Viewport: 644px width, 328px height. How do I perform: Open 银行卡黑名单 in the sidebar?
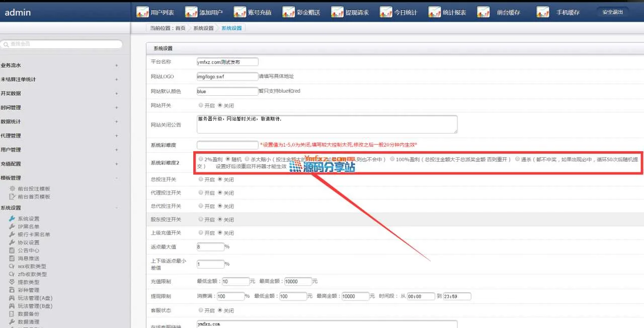34,235
